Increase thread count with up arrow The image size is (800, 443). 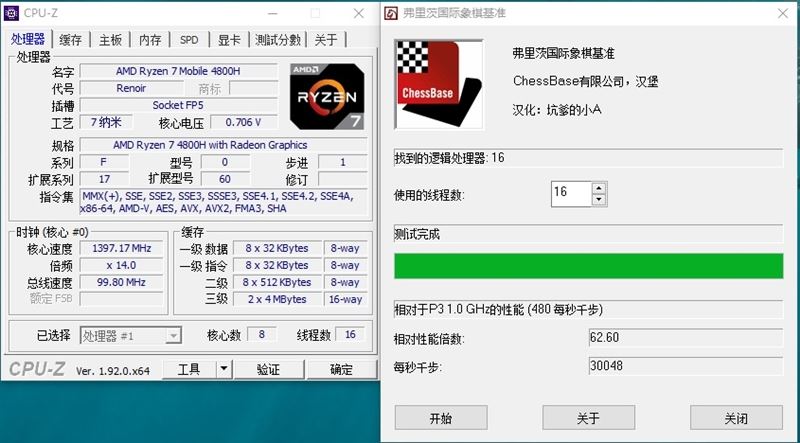pyautogui.click(x=599, y=187)
